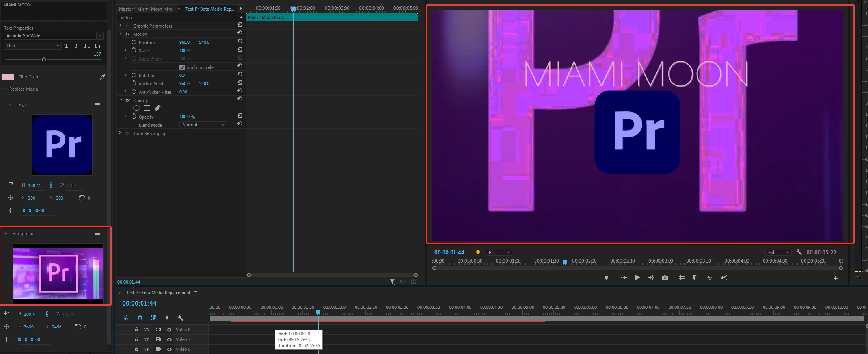Pick Title Color with the eyedropper
868x354 pixels.
click(x=102, y=77)
